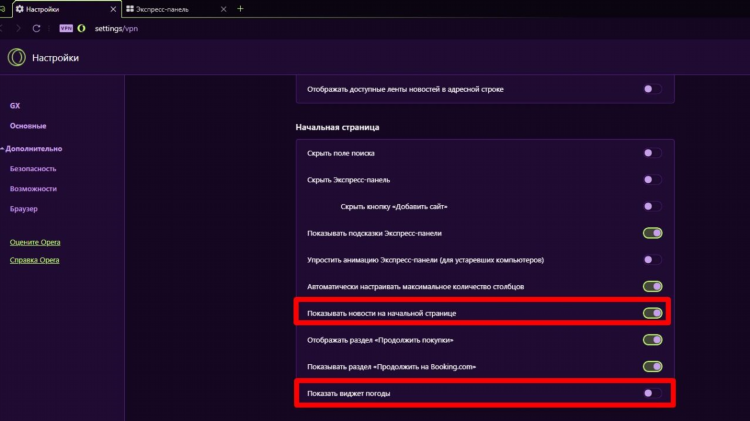Enable Показать виджет погоды switch
750x421 pixels.
(652, 393)
